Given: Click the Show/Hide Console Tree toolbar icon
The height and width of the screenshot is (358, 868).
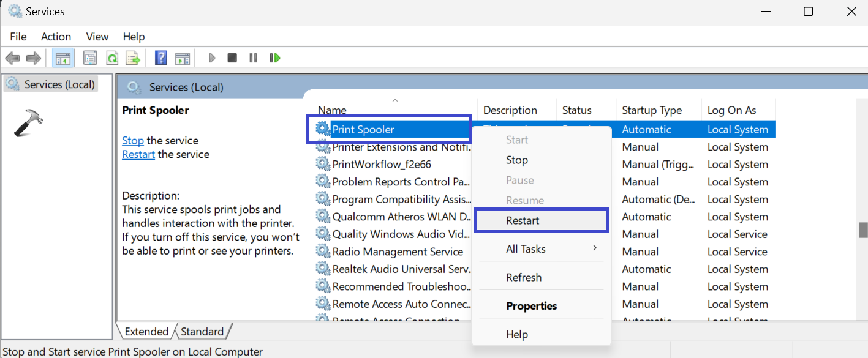Looking at the screenshot, I should coord(62,58).
